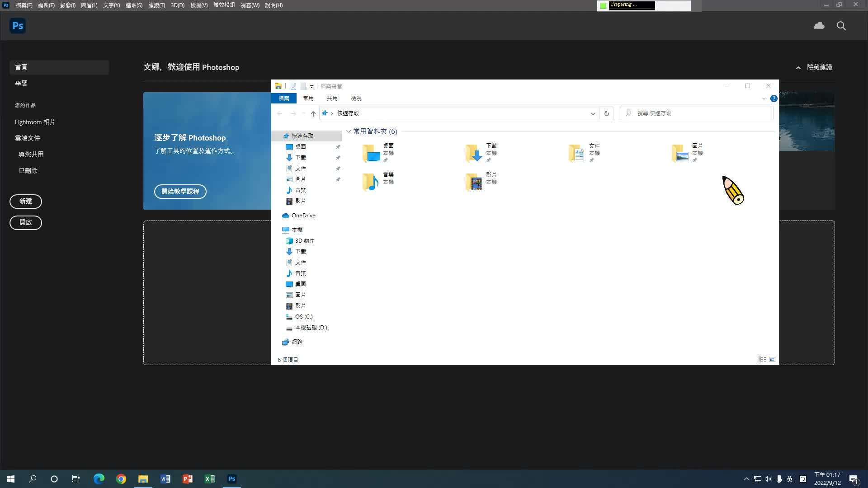Open the 檔案 menu in Photoshop

[24, 5]
